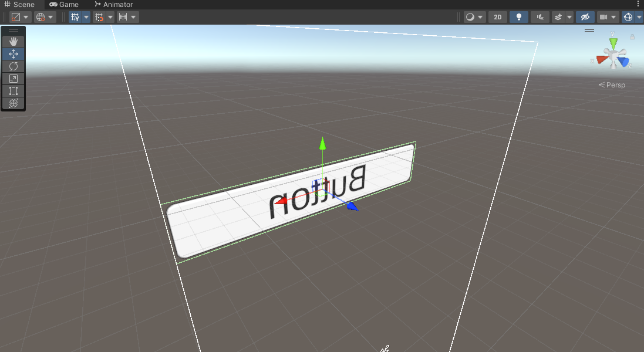This screenshot has width=644, height=352.
Task: Select the Hand view tool
Action: (13, 42)
